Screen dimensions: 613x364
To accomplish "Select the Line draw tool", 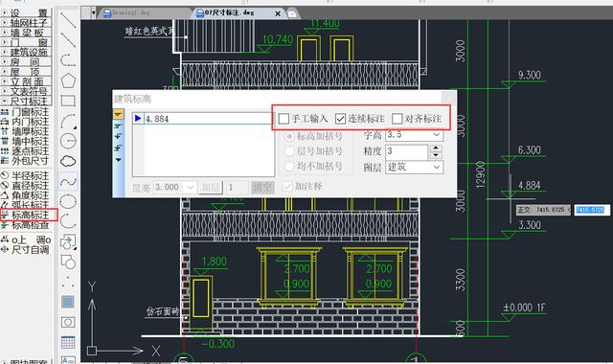I will click(x=68, y=19).
